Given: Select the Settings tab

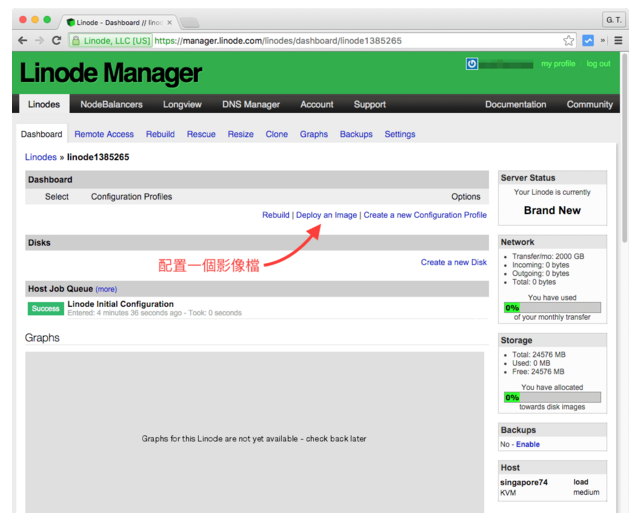Looking at the screenshot, I should [x=400, y=134].
